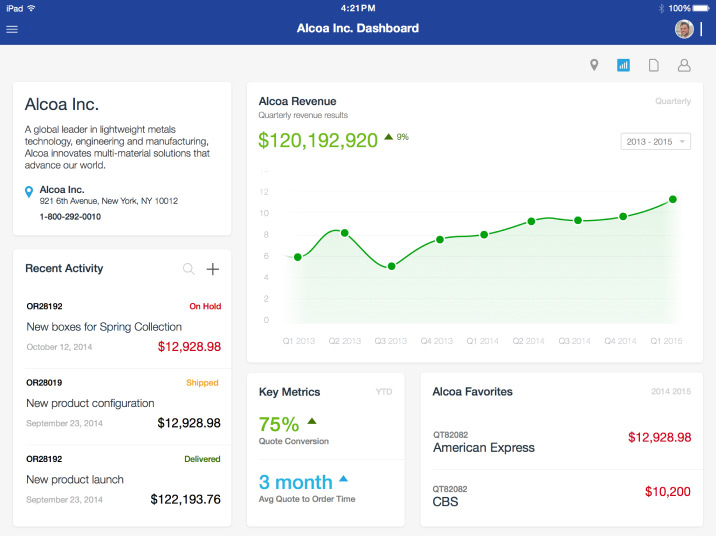Select the Q2 2014 chart data point

pos(531,221)
